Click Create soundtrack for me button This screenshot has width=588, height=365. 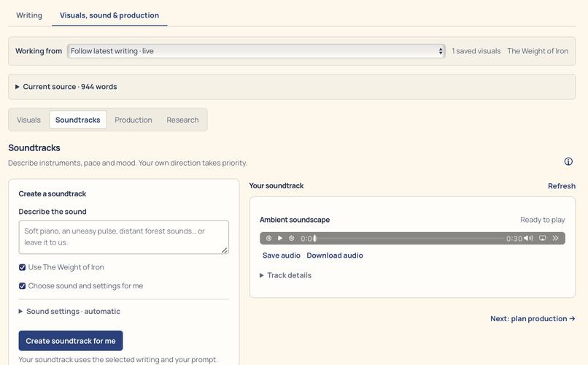click(71, 341)
